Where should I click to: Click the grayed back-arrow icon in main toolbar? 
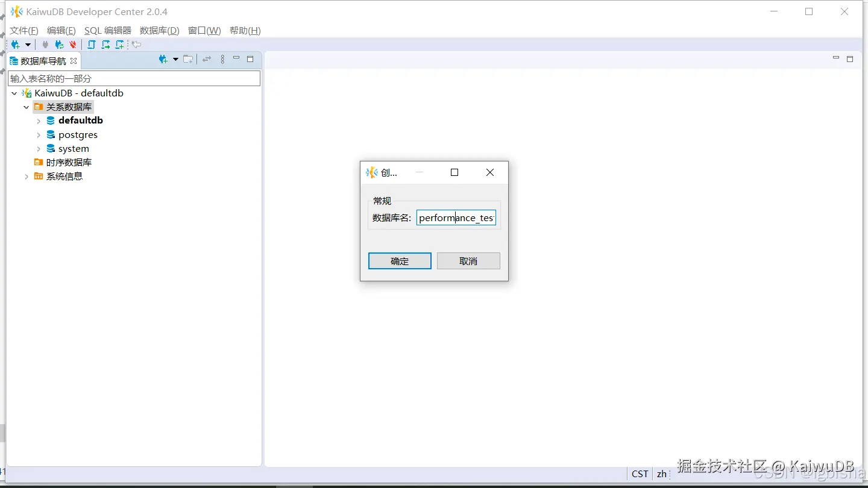pyautogui.click(x=137, y=45)
